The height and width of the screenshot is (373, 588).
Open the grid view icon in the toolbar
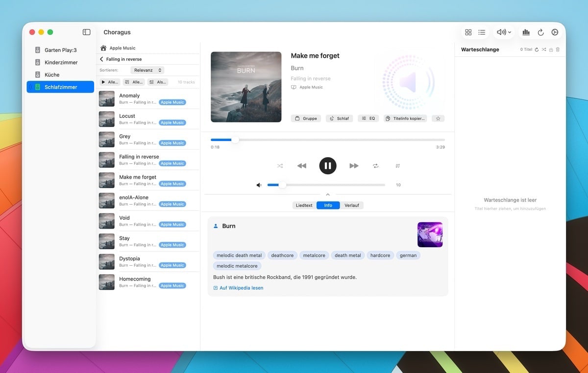(468, 32)
